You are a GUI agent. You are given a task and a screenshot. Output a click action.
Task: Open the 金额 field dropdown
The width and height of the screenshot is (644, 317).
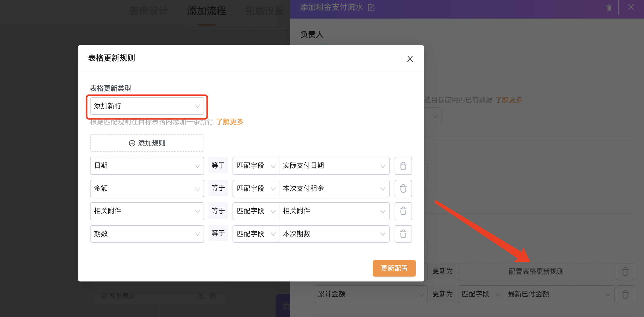pos(147,189)
